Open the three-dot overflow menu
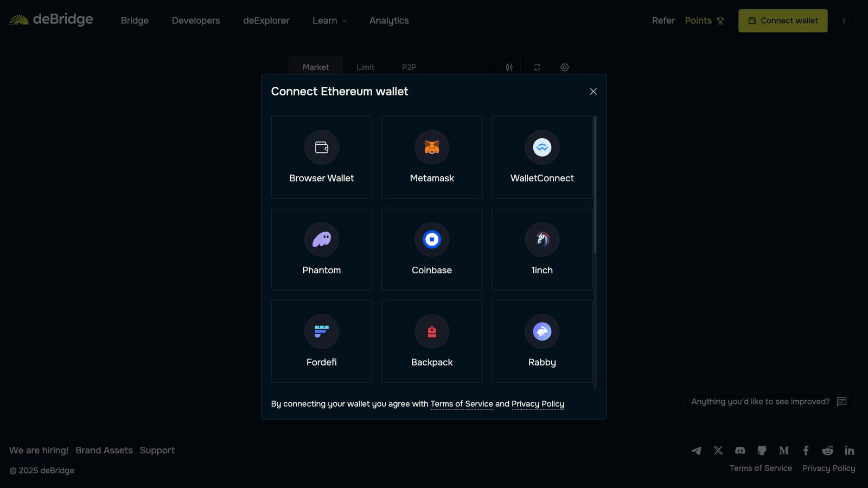Screen dimensions: 868x488 tap(844, 20)
